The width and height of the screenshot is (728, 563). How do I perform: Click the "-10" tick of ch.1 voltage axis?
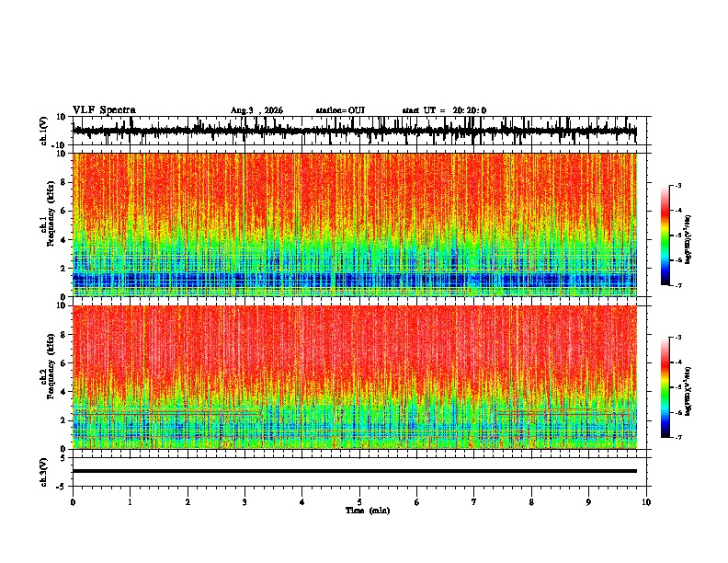pos(60,145)
